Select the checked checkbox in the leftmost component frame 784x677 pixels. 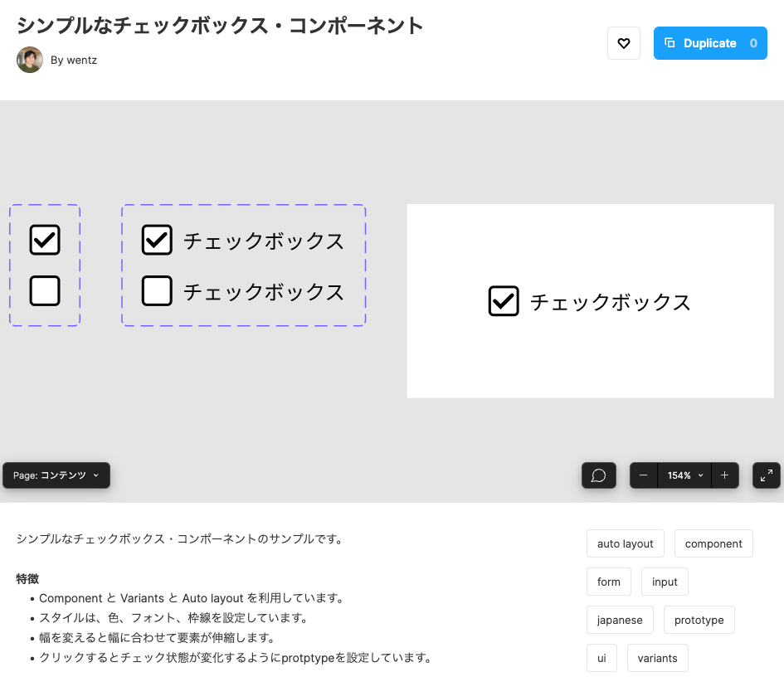coord(44,240)
